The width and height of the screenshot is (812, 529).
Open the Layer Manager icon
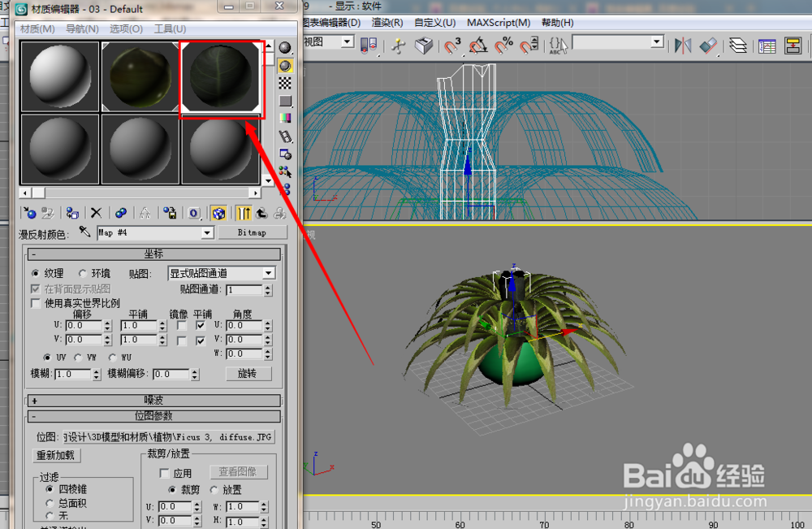[x=738, y=46]
